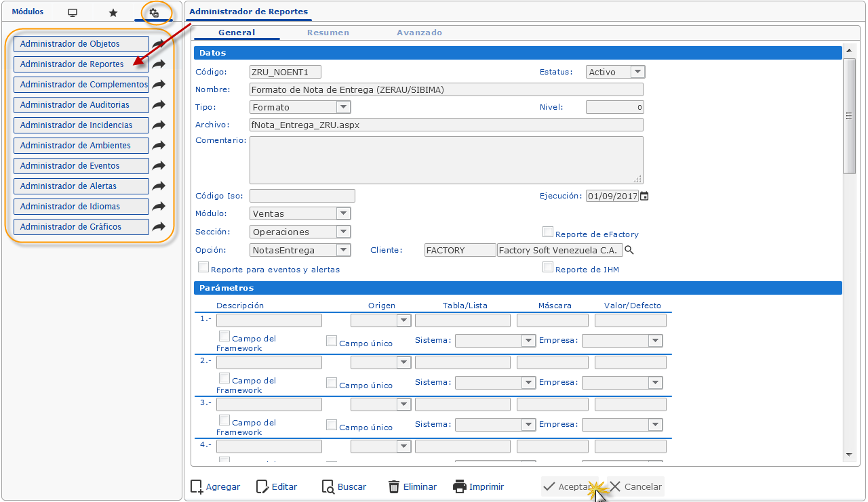Click the Comentario text area
The height and width of the screenshot is (502, 868).
[446, 160]
